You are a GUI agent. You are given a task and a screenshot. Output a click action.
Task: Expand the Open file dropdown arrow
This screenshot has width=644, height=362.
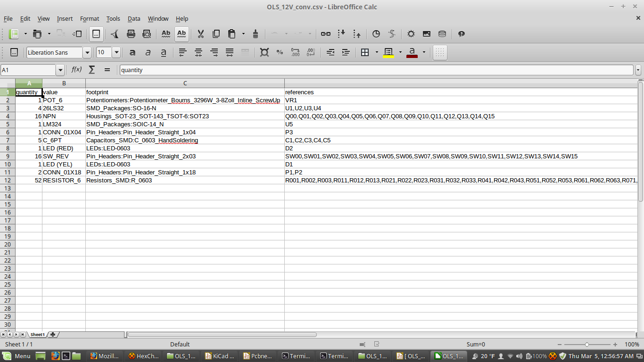49,34
